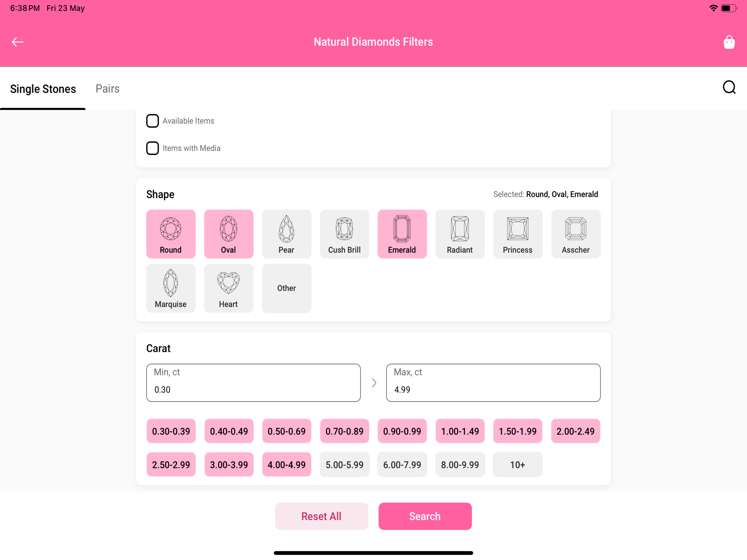Select the 5.00-5.99 carat range
Image resolution: width=747 pixels, height=560 pixels.
point(345,464)
